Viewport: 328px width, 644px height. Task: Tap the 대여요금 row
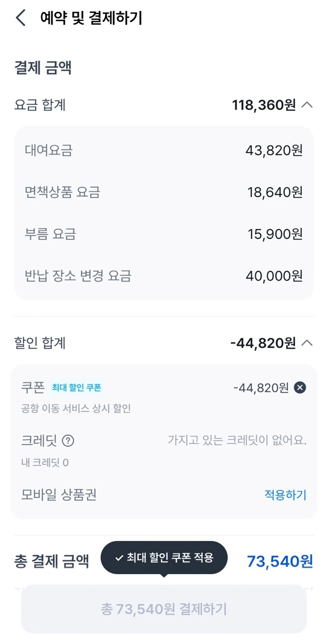[164, 150]
